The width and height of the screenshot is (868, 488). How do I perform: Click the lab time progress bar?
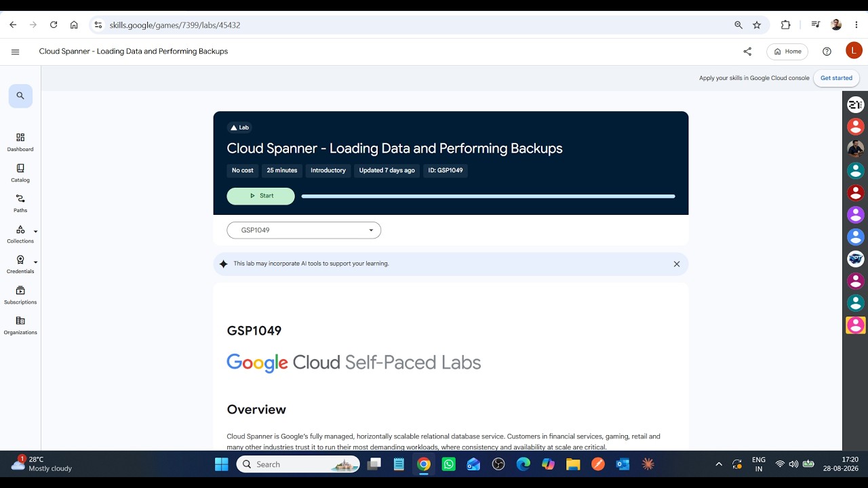[488, 197]
